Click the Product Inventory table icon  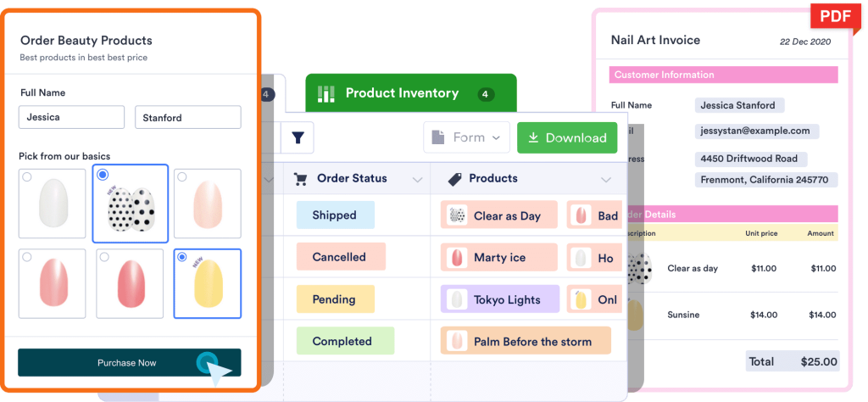click(x=326, y=93)
